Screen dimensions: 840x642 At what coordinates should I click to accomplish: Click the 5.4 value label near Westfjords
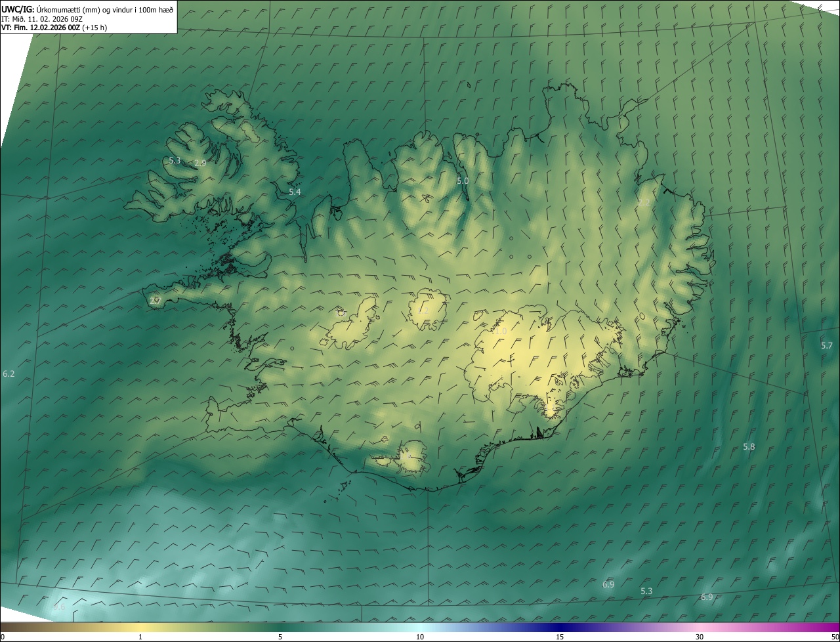coord(295,192)
